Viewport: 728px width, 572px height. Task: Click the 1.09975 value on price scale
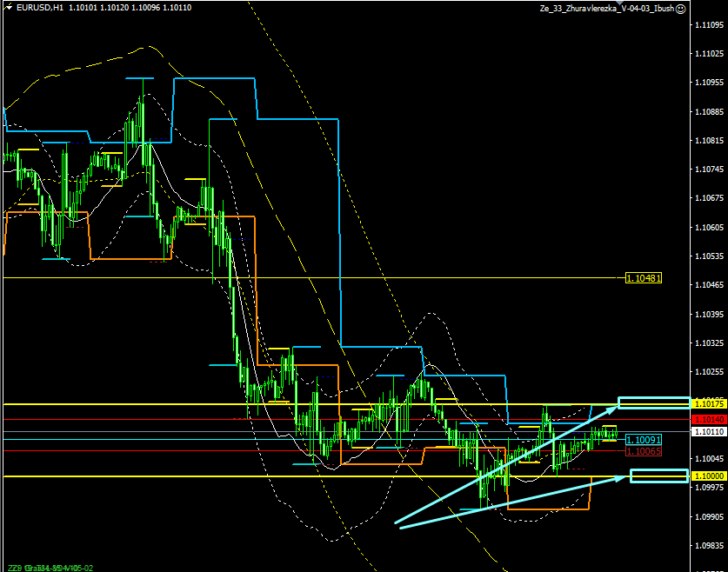(709, 487)
